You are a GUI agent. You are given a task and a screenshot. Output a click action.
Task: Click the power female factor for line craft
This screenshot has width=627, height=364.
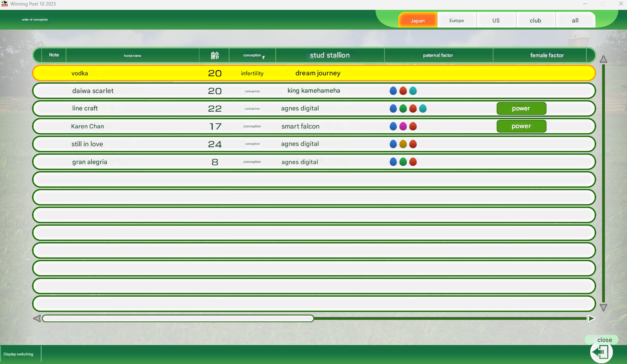(521, 108)
